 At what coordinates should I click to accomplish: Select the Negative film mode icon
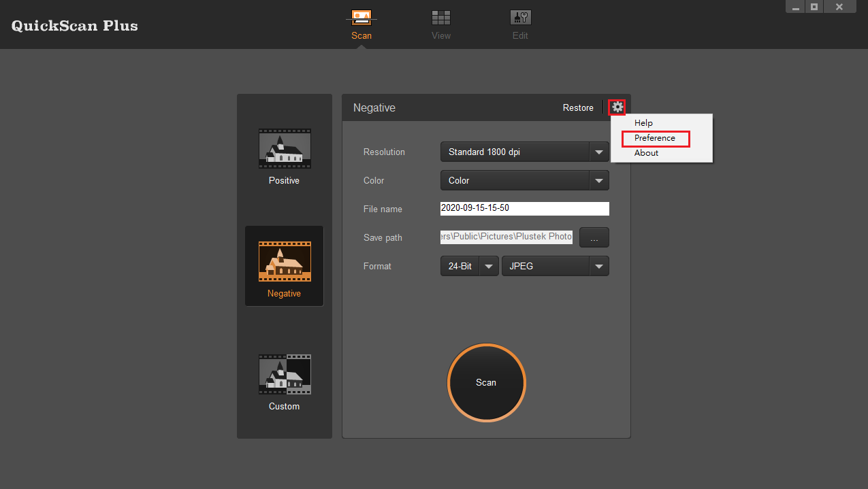[x=285, y=261]
